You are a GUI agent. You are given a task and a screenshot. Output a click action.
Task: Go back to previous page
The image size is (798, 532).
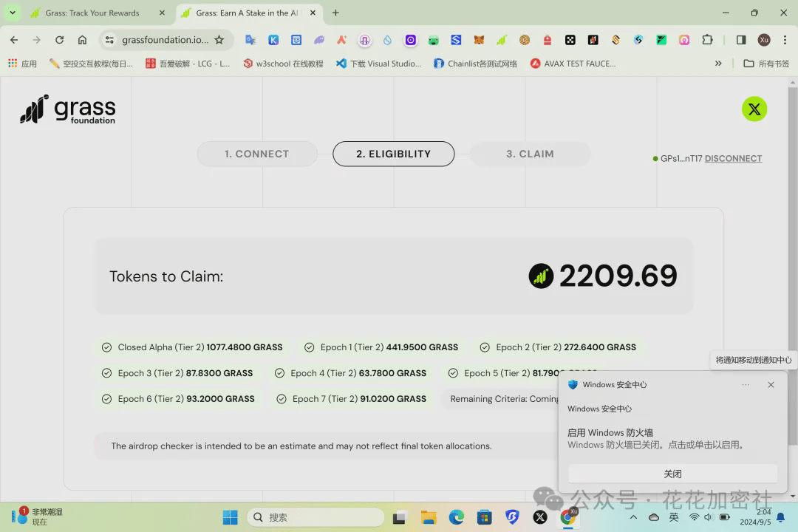pos(14,40)
